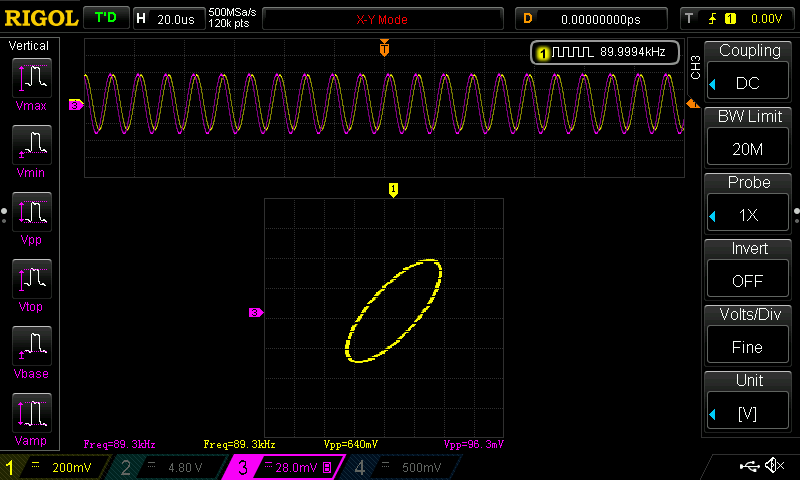Click the X-Y Mode label

pos(382,19)
